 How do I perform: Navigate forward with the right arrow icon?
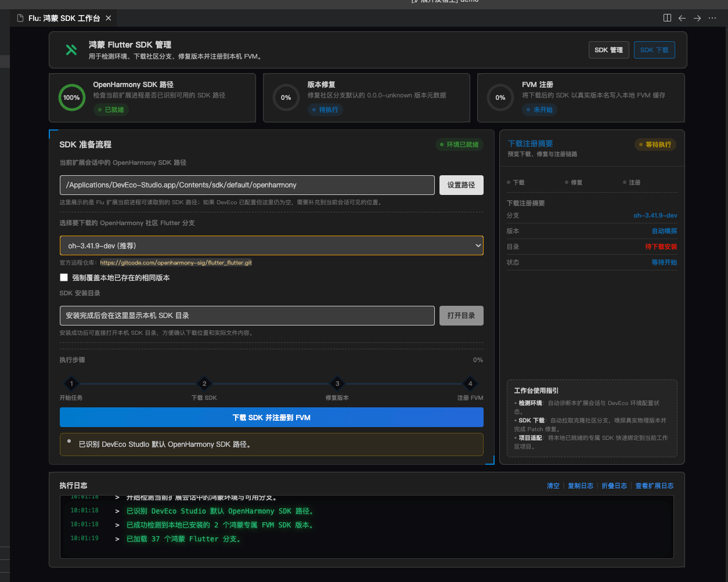click(x=697, y=18)
